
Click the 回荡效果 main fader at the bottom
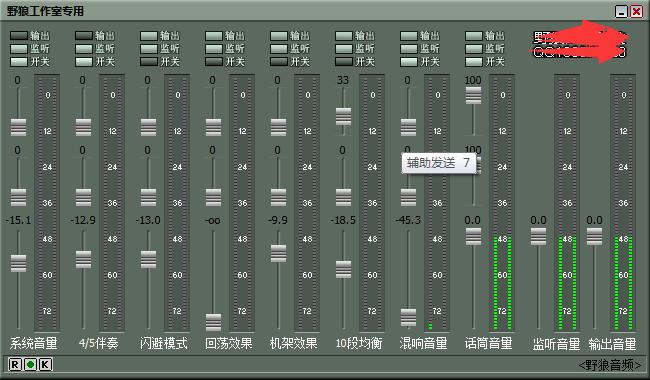pyautogui.click(x=213, y=322)
